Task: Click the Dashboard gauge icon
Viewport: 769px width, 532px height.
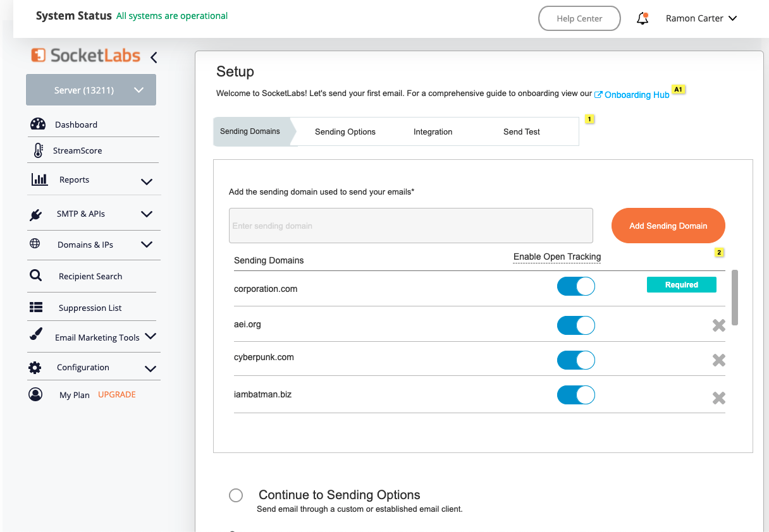Action: (38, 124)
